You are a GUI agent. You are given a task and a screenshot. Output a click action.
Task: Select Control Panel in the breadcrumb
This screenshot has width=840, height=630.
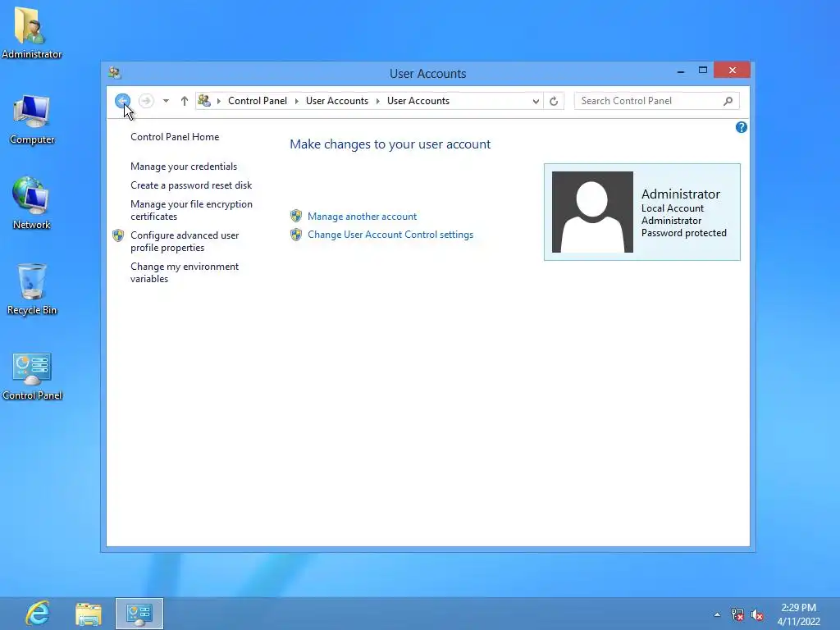(x=257, y=101)
